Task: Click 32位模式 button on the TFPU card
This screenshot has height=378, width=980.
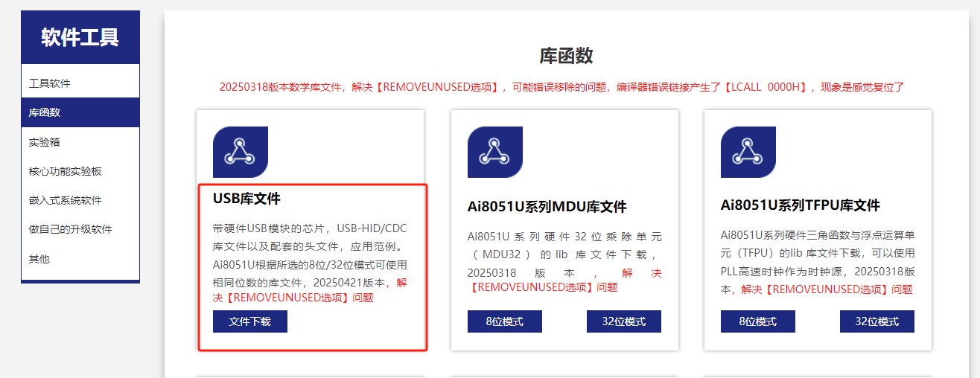Action: 877,321
